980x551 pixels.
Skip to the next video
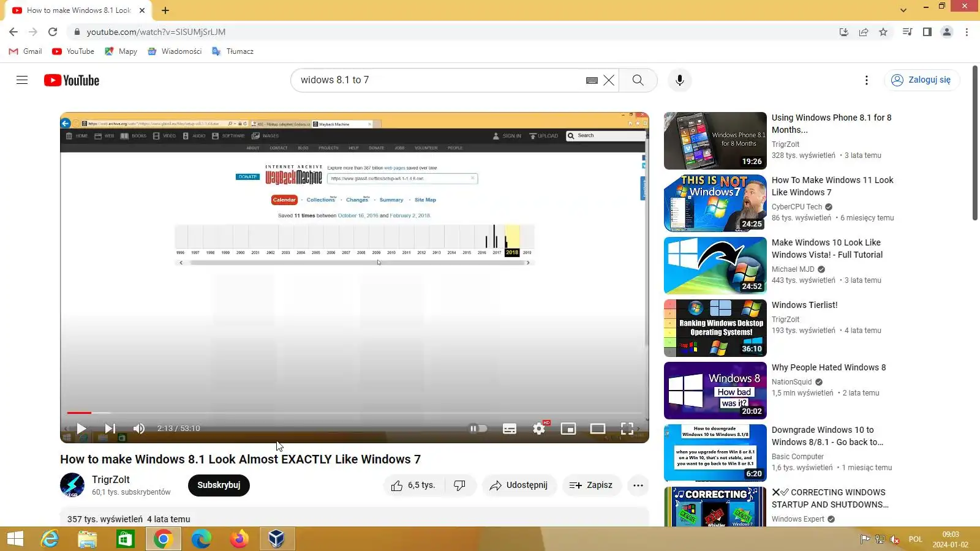click(110, 429)
